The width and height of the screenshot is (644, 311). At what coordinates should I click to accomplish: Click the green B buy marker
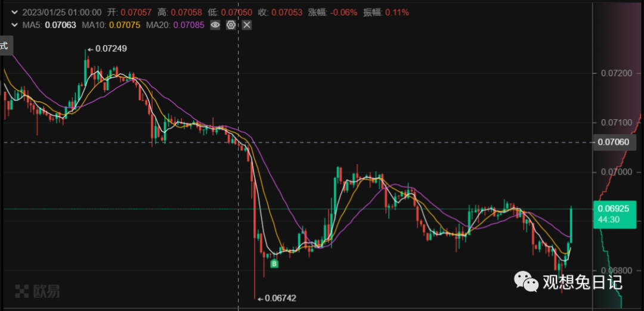click(x=274, y=264)
